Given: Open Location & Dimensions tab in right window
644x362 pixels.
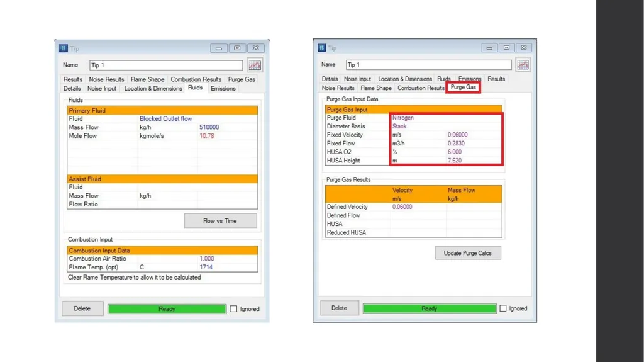Looking at the screenshot, I should [x=405, y=79].
